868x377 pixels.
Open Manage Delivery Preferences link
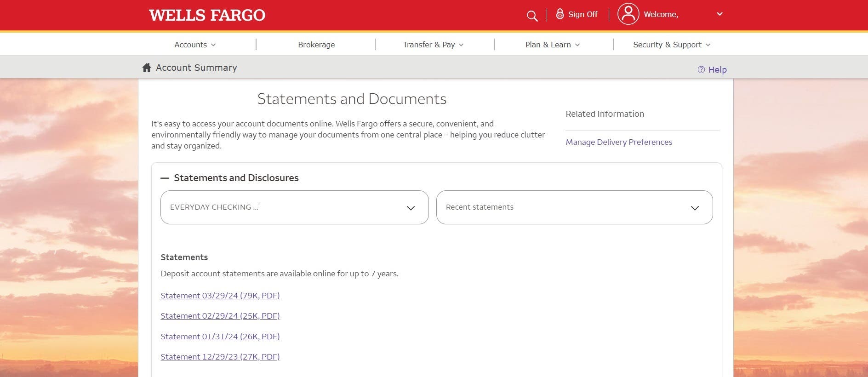(x=618, y=142)
